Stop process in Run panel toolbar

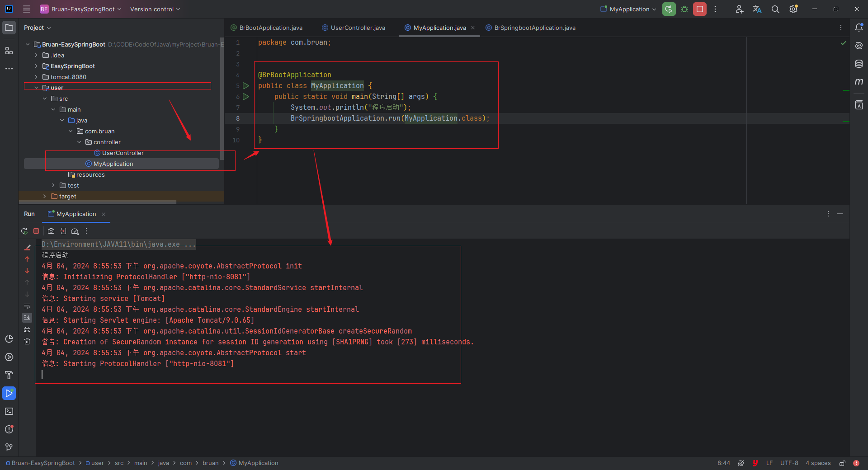(x=36, y=231)
